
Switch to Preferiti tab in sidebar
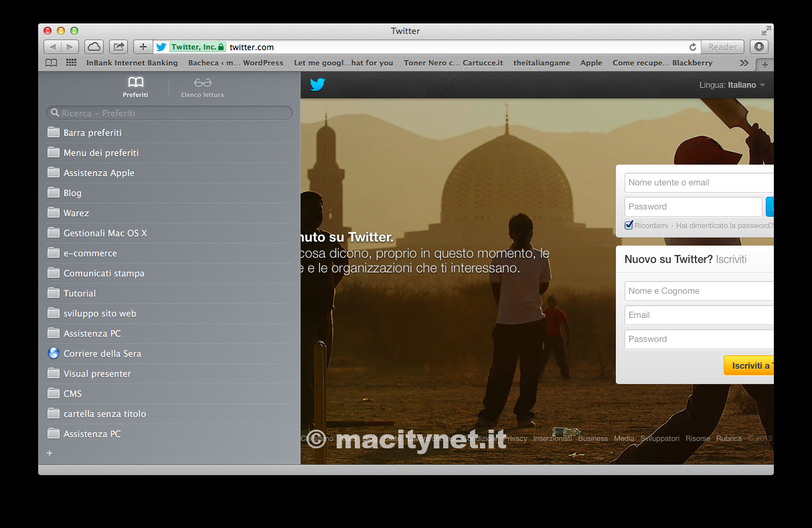coord(135,87)
